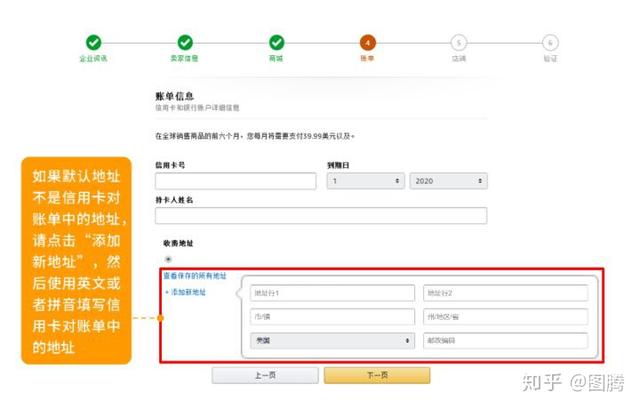Click the third completed step checkmark icon
Image resolution: width=640 pixels, height=409 pixels.
[x=276, y=42]
